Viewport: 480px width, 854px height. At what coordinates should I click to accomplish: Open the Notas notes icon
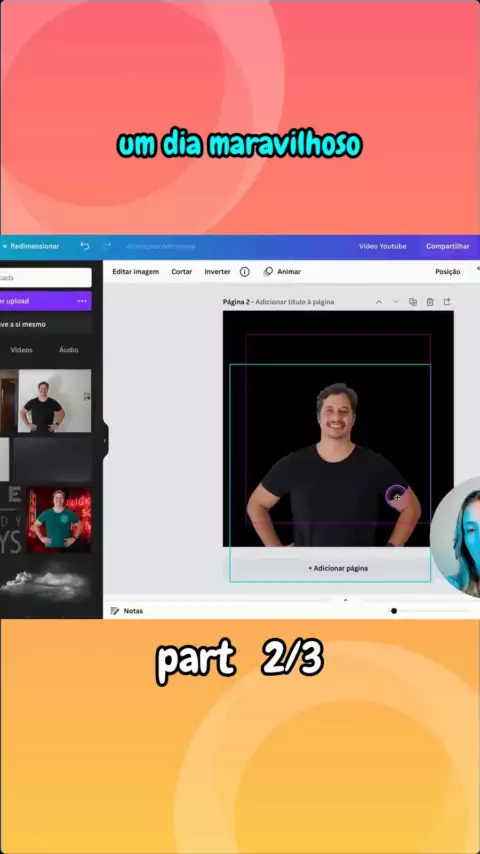(115, 611)
